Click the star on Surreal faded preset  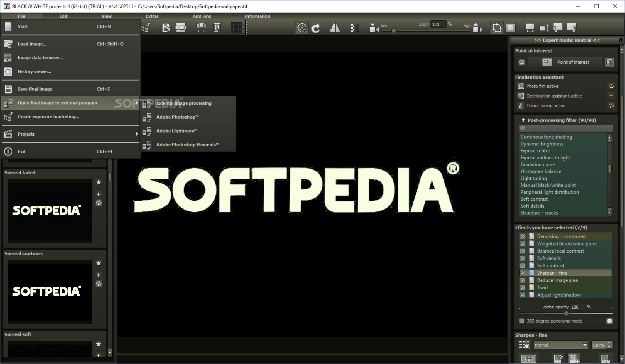pos(99,182)
